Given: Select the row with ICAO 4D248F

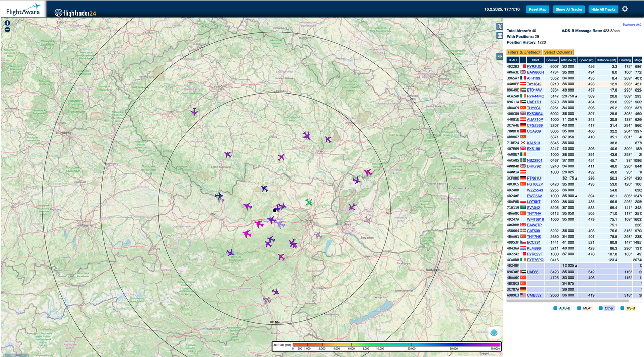Looking at the screenshot, I should [575, 265].
